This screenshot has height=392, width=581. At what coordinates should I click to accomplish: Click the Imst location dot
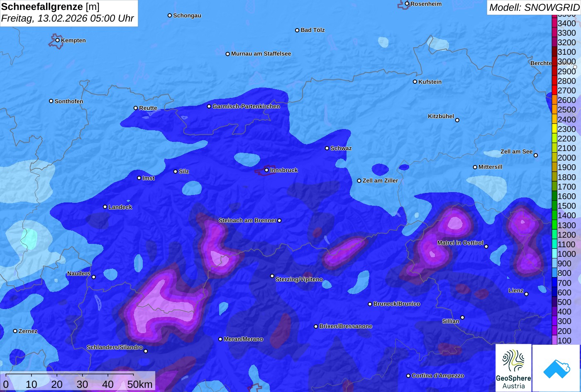click(x=139, y=178)
